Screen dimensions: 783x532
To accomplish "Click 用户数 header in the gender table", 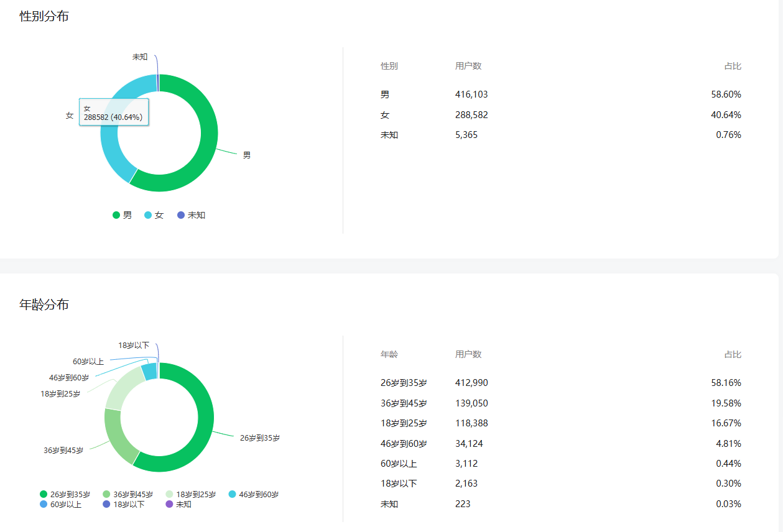I will click(x=468, y=66).
